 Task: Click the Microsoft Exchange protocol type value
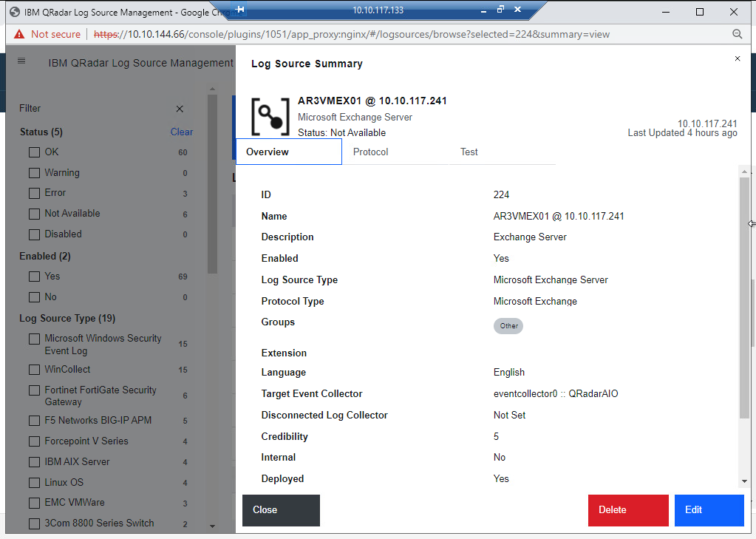535,301
